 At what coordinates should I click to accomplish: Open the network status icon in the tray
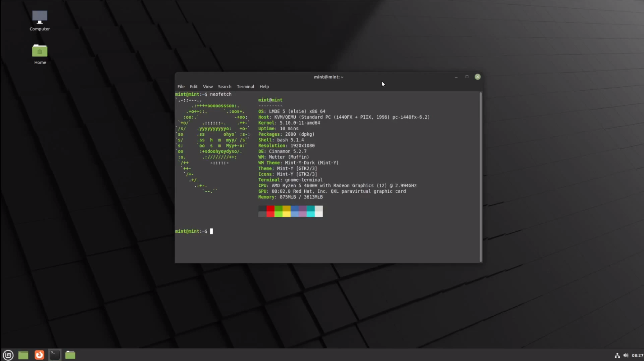coord(617,355)
